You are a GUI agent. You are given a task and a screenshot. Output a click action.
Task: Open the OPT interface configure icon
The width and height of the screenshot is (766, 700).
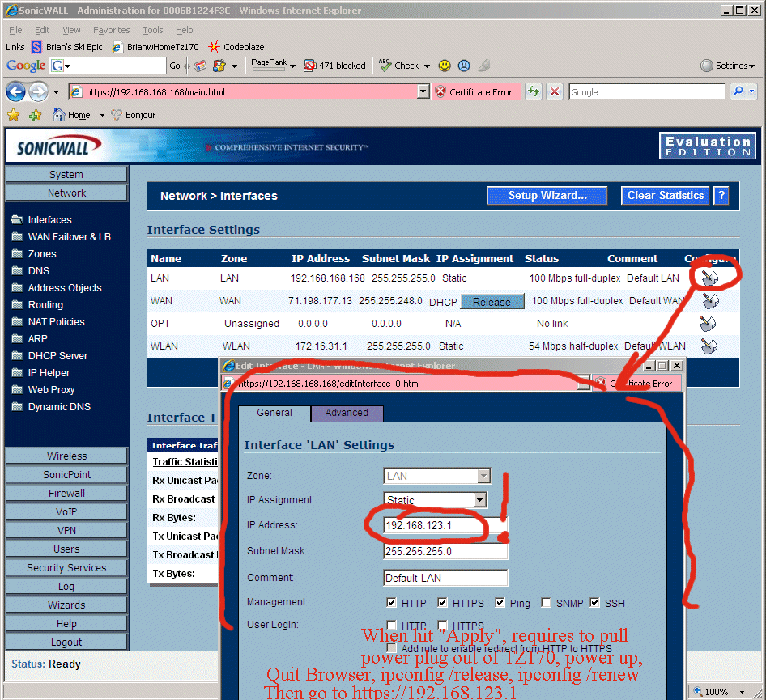click(x=708, y=323)
